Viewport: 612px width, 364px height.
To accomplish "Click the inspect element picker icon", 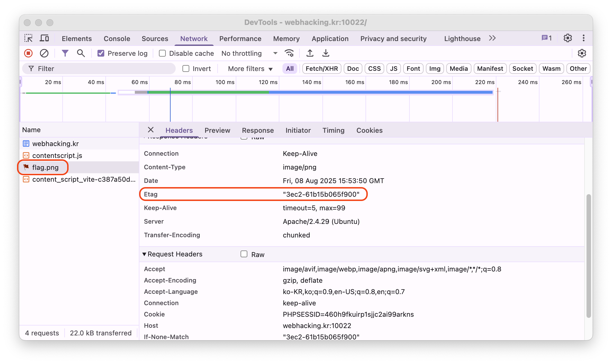I will click(x=28, y=38).
